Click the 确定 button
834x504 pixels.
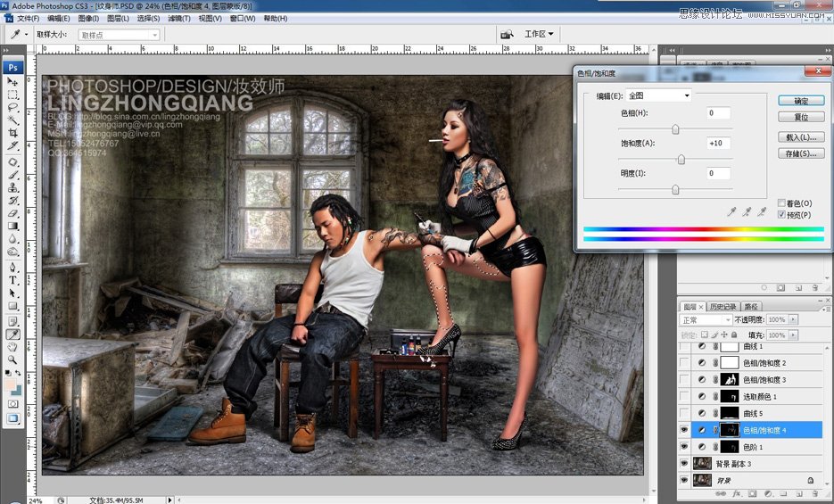click(x=800, y=101)
